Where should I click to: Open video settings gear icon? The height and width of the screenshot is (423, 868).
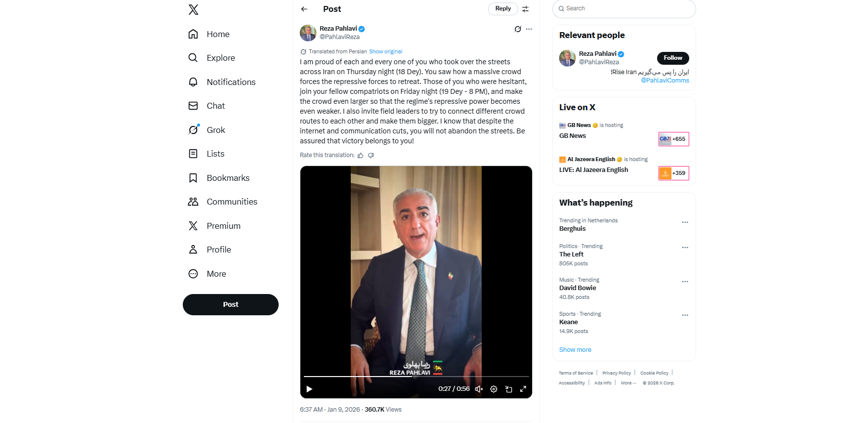(x=494, y=389)
